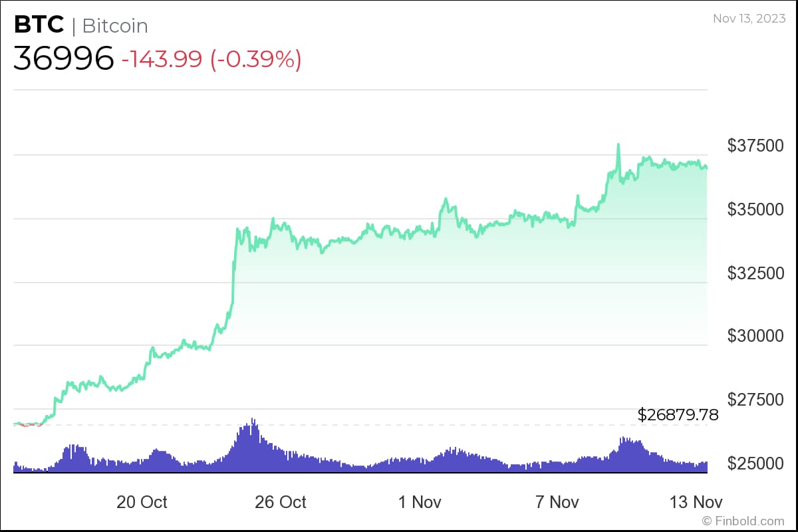
Task: Select the current price 36996
Action: point(63,59)
